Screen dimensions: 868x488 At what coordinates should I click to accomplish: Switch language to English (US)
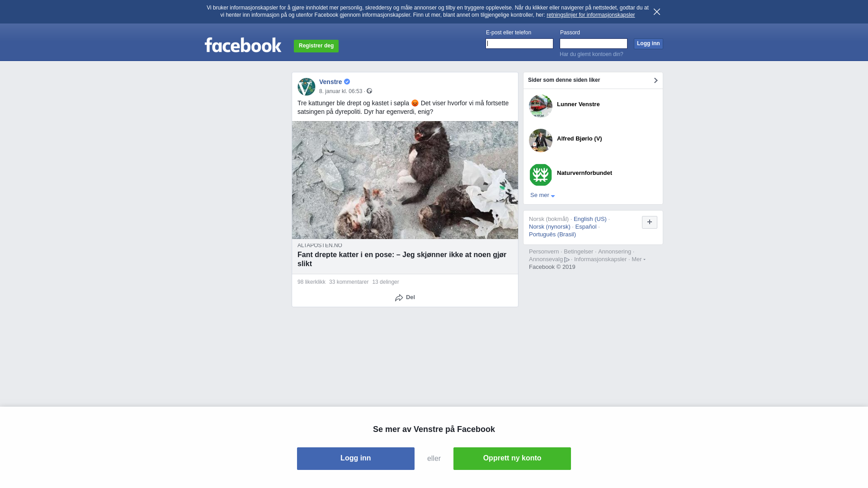click(x=590, y=219)
